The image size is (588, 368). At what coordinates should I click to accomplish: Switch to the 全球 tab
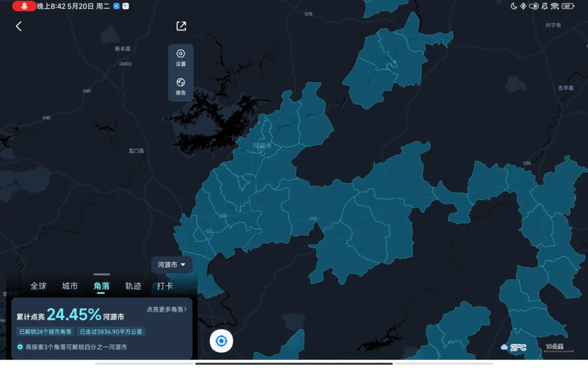38,286
